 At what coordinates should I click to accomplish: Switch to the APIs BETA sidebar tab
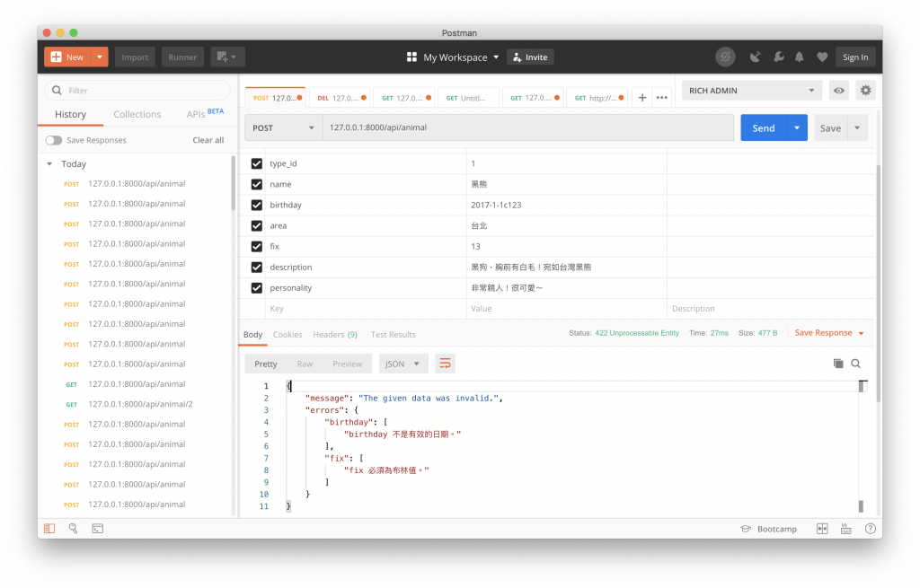[205, 114]
